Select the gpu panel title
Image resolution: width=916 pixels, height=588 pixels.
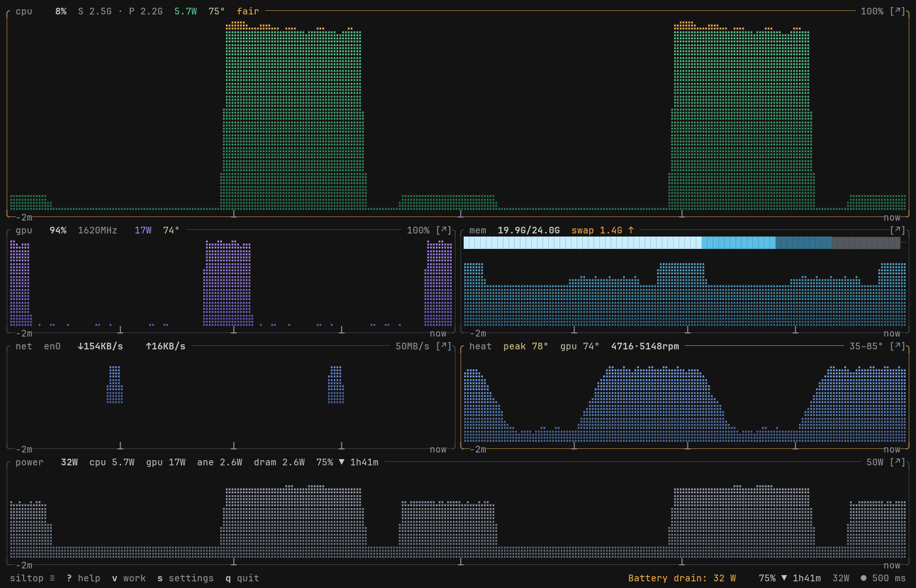(24, 230)
